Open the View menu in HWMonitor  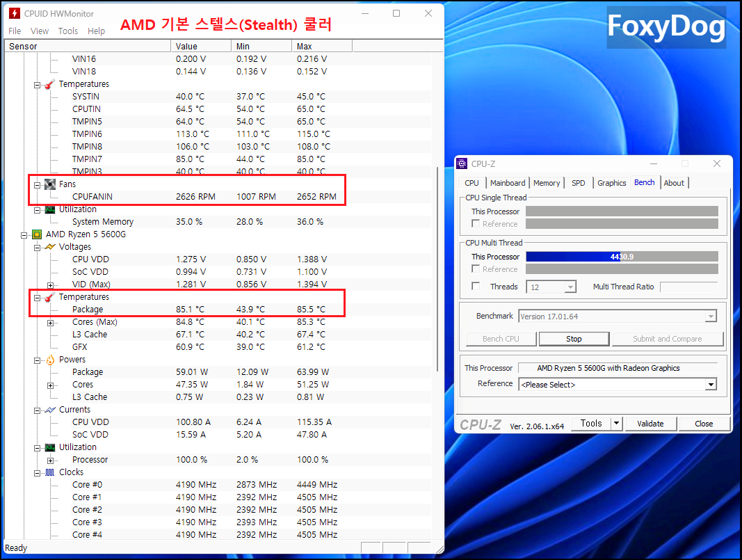pyautogui.click(x=39, y=31)
